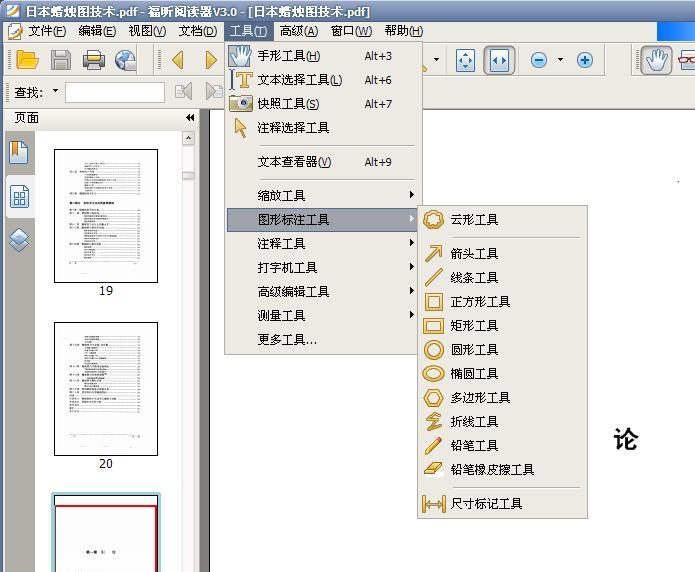Click the Save disk icon in toolbar
The height and width of the screenshot is (572, 695).
[60, 60]
